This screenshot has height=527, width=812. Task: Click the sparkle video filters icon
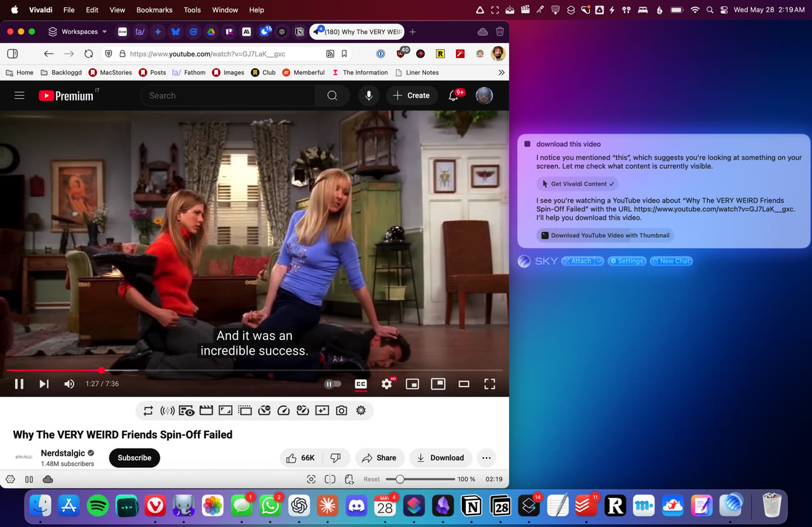point(322,410)
